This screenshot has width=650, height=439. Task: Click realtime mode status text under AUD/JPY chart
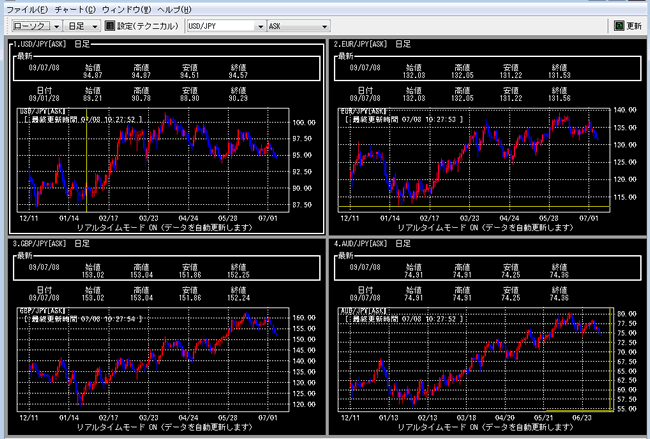tap(485, 427)
